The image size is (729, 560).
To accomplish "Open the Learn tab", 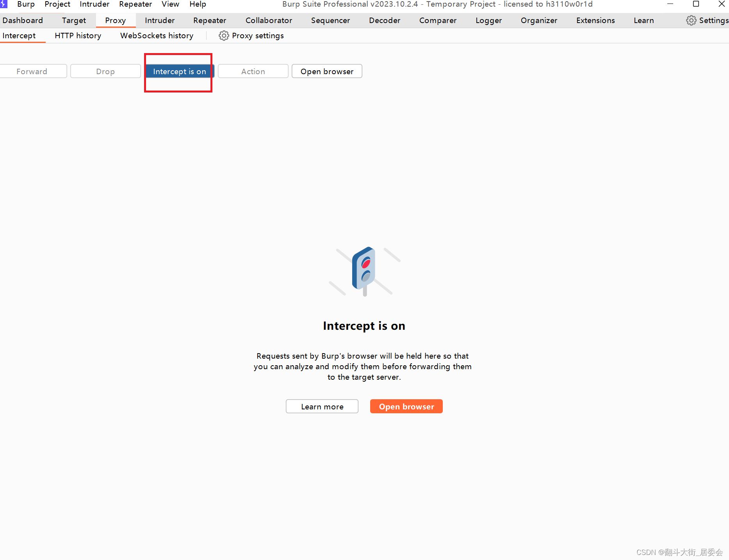I will 643,20.
